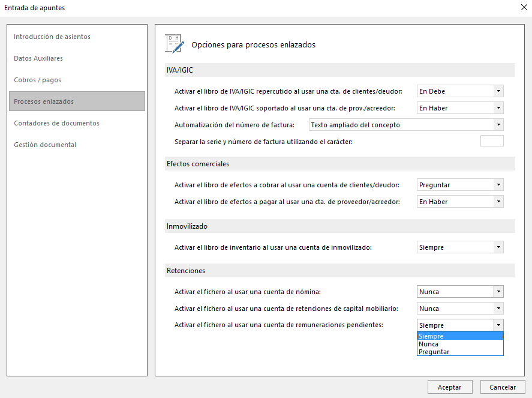
Task: Open efectos a cobrar dropdown showing Preguntar
Action: [460, 185]
